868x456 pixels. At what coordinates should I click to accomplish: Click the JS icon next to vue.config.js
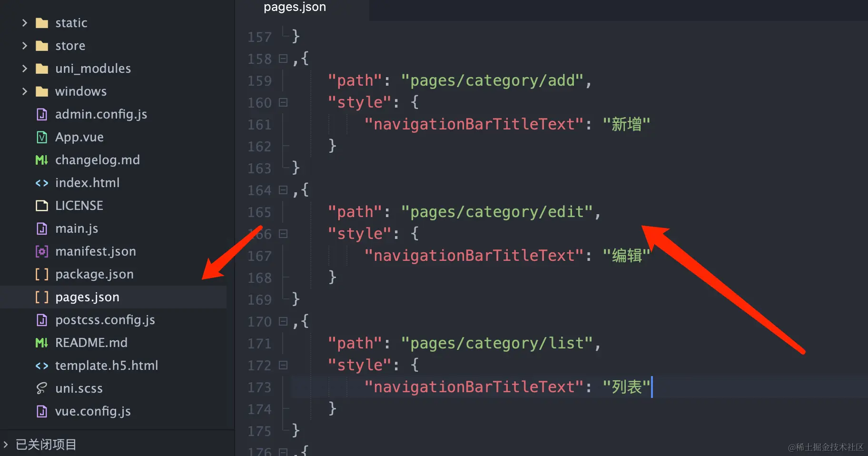[x=42, y=411]
